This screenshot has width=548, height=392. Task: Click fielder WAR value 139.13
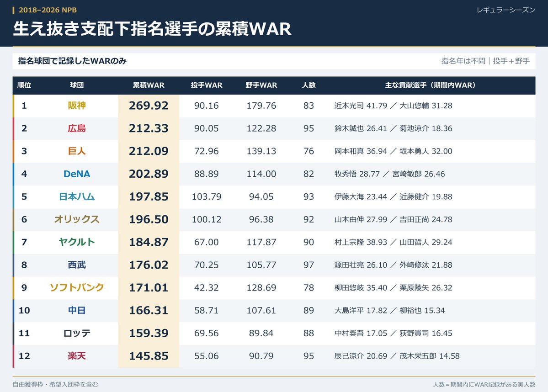coord(261,151)
